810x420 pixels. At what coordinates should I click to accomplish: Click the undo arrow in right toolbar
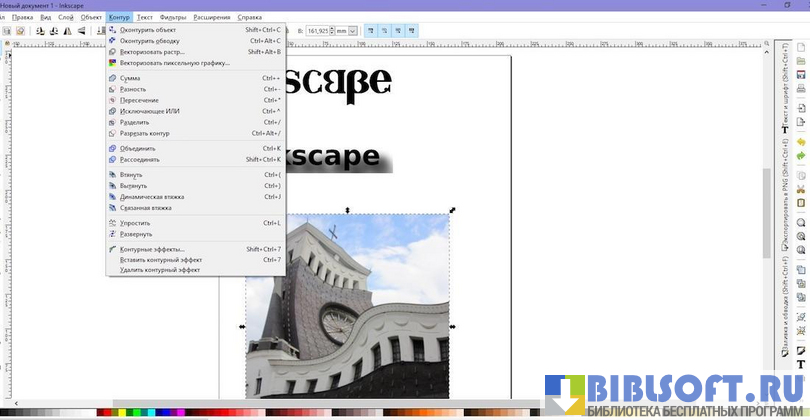click(x=801, y=143)
